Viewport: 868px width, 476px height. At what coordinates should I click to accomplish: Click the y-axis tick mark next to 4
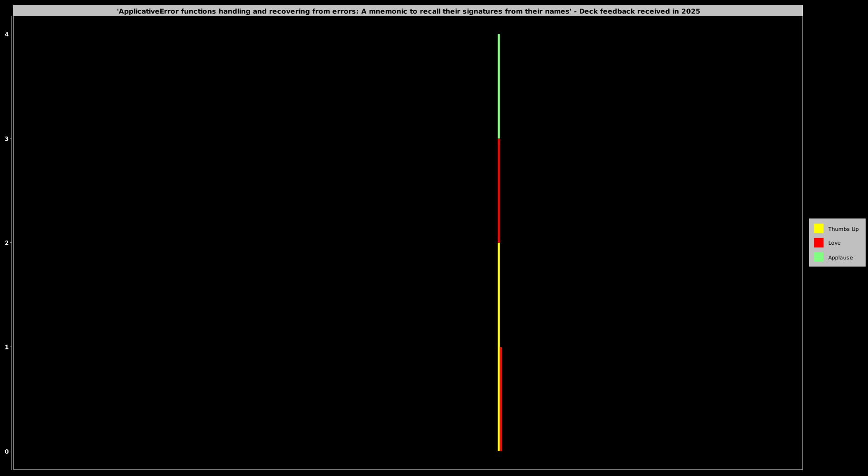(x=12, y=34)
